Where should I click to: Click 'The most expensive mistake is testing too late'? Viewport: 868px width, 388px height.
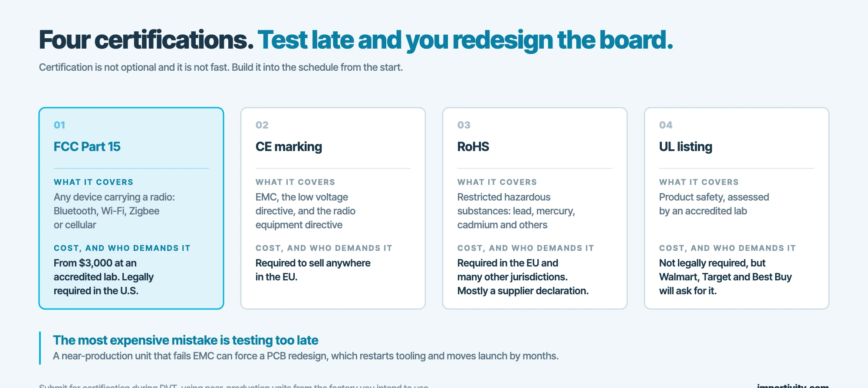(186, 340)
